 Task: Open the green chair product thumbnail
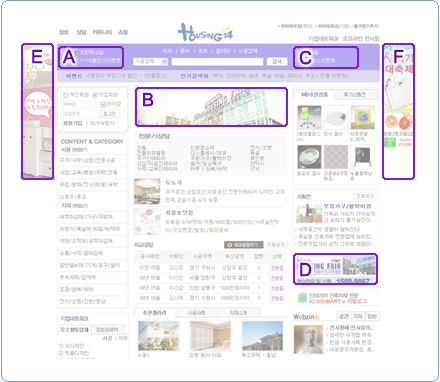tap(309, 117)
